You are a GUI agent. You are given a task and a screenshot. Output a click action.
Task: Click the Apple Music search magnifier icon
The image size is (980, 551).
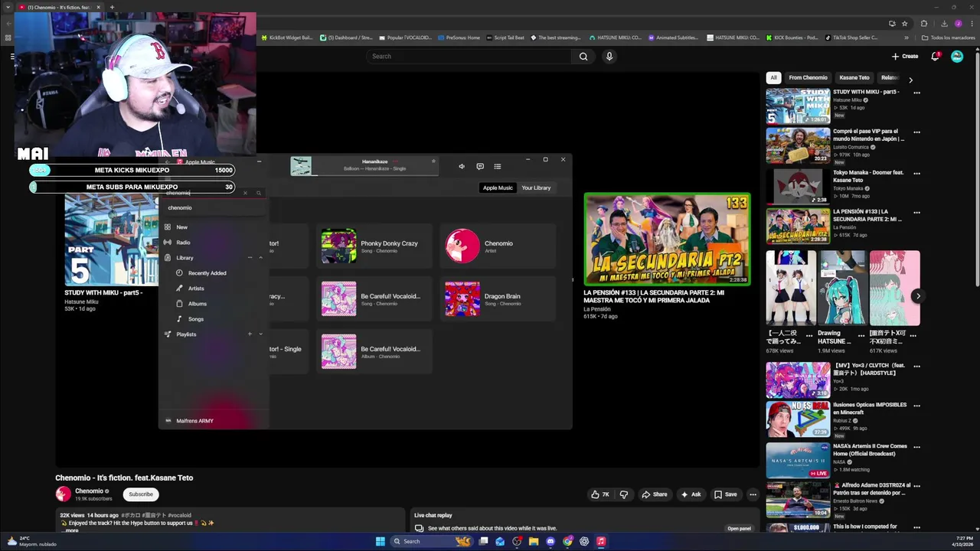point(259,193)
